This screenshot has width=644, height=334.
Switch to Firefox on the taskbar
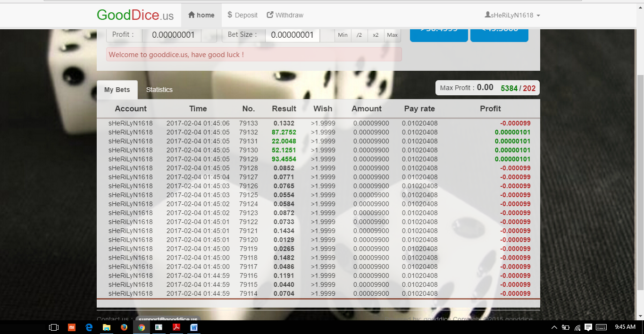coord(124,327)
